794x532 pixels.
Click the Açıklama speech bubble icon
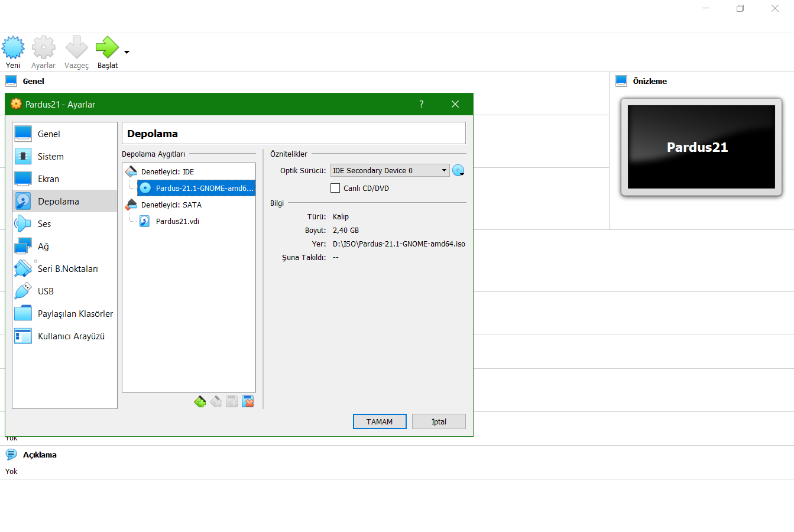[x=11, y=455]
